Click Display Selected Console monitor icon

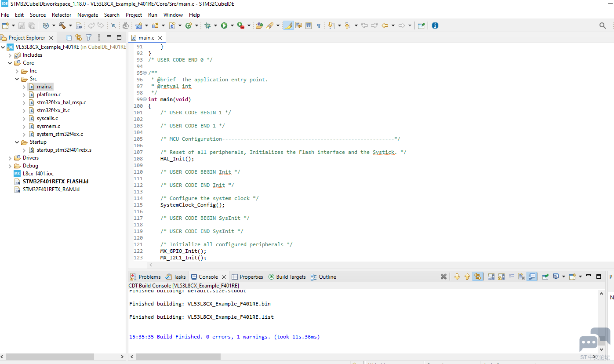(x=556, y=277)
